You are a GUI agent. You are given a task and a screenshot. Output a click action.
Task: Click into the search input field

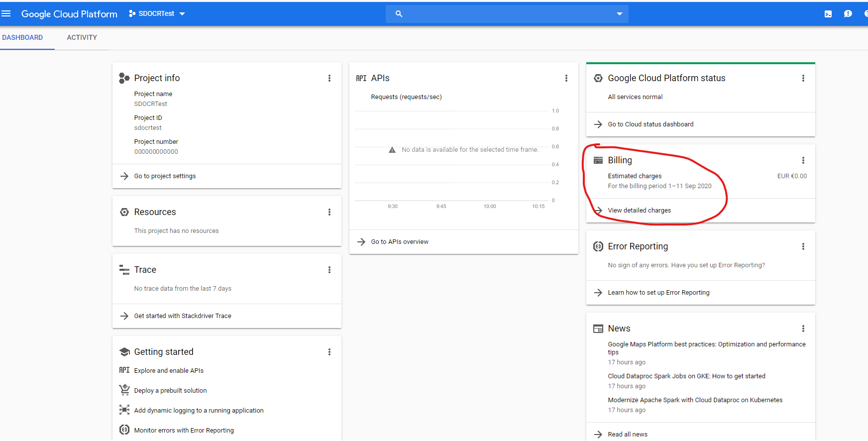tap(508, 14)
